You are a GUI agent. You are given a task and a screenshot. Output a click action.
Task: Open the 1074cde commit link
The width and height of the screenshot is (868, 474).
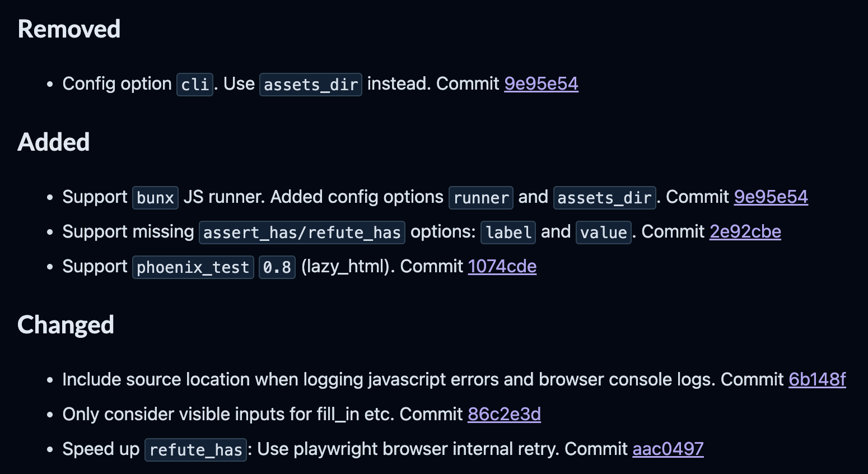(502, 266)
